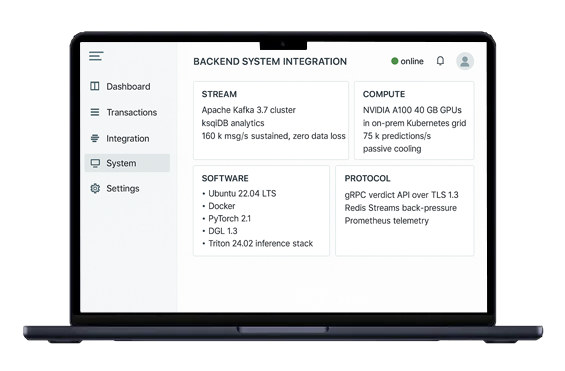Click the Settings gear icon
Image resolution: width=565 pixels, height=371 pixels.
[95, 188]
